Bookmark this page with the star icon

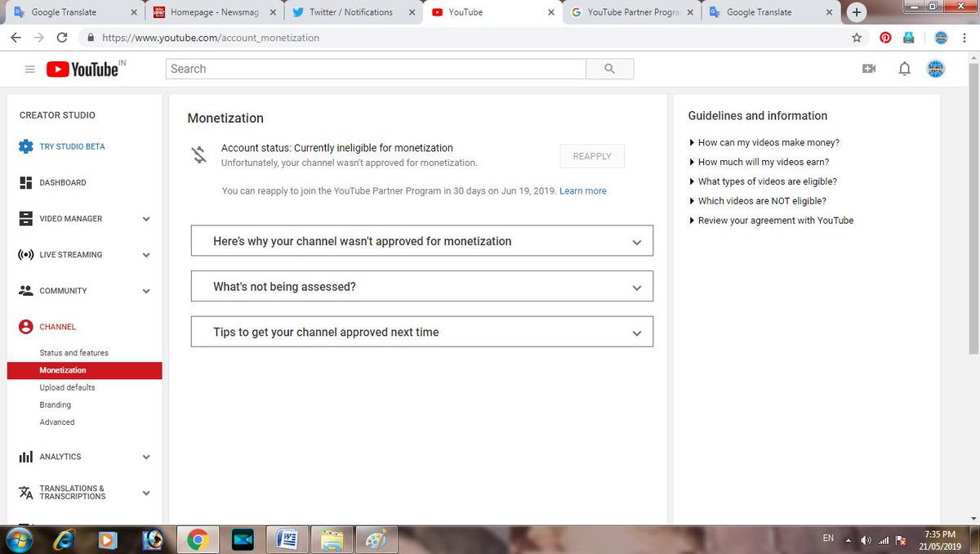coord(857,38)
